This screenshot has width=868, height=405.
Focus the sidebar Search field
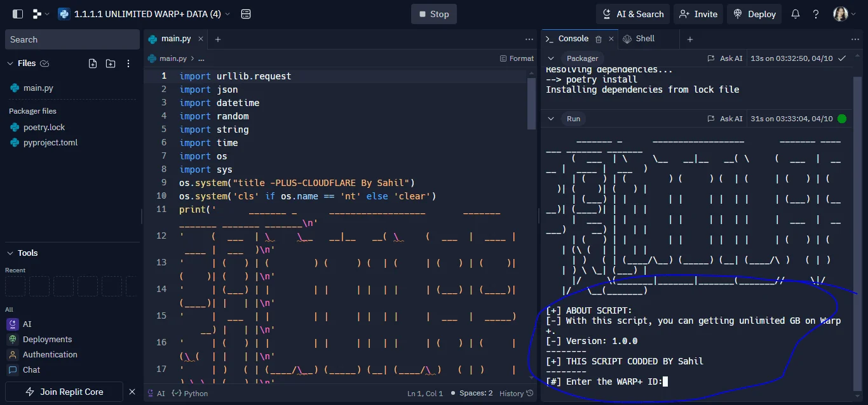[x=72, y=39]
